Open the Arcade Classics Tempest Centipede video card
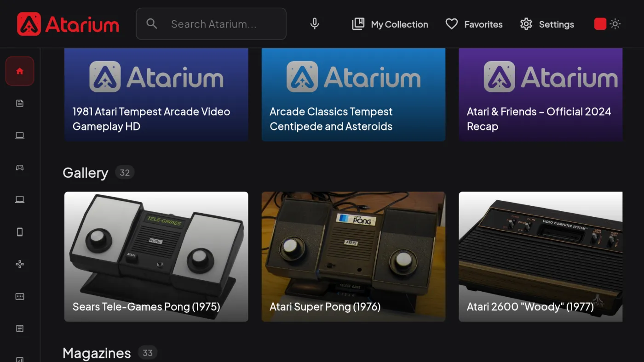The width and height of the screenshot is (644, 362). (353, 95)
